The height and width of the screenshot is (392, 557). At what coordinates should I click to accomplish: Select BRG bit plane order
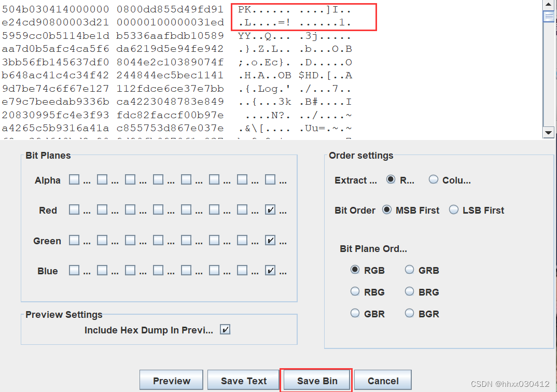410,291
